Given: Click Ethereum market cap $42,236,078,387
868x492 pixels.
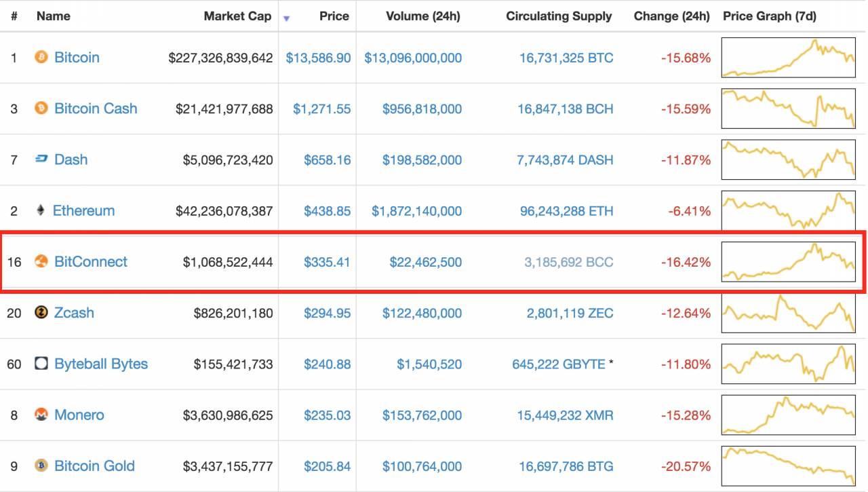Looking at the screenshot, I should click(224, 211).
